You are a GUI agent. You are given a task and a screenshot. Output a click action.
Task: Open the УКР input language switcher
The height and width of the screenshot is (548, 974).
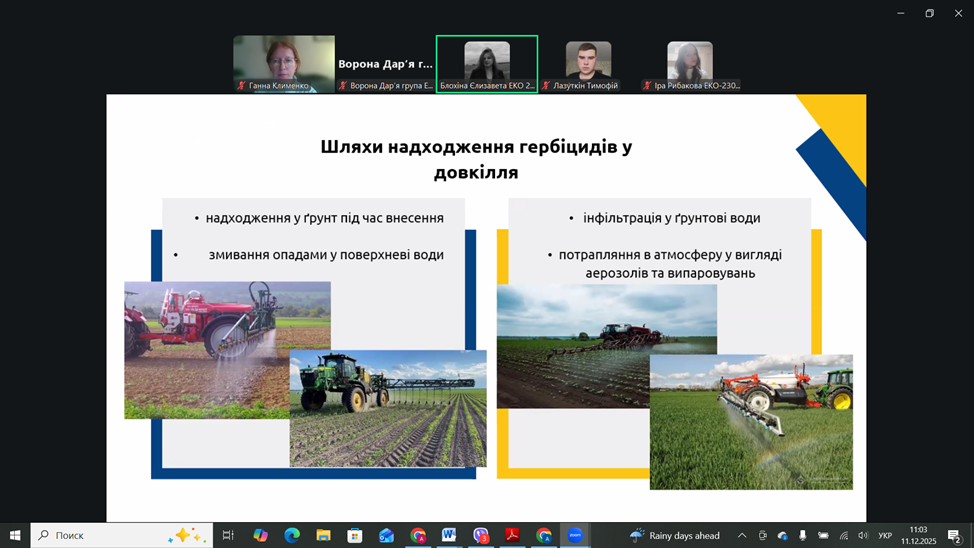(885, 536)
